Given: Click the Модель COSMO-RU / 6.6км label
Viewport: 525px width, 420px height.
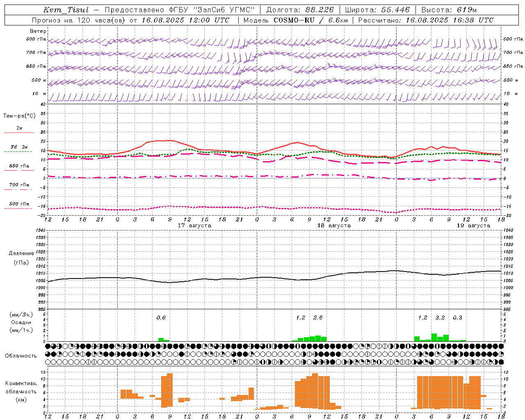Looking at the screenshot, I should coord(295,20).
